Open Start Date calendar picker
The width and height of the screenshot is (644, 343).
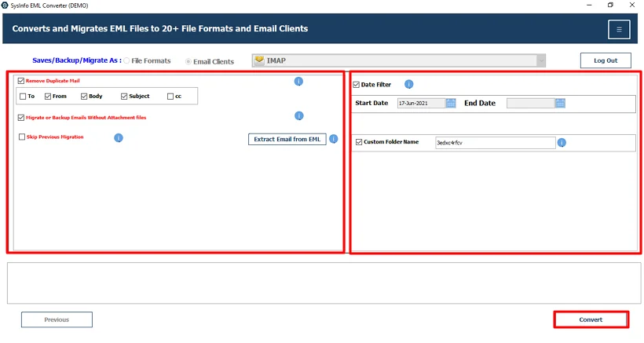click(451, 103)
